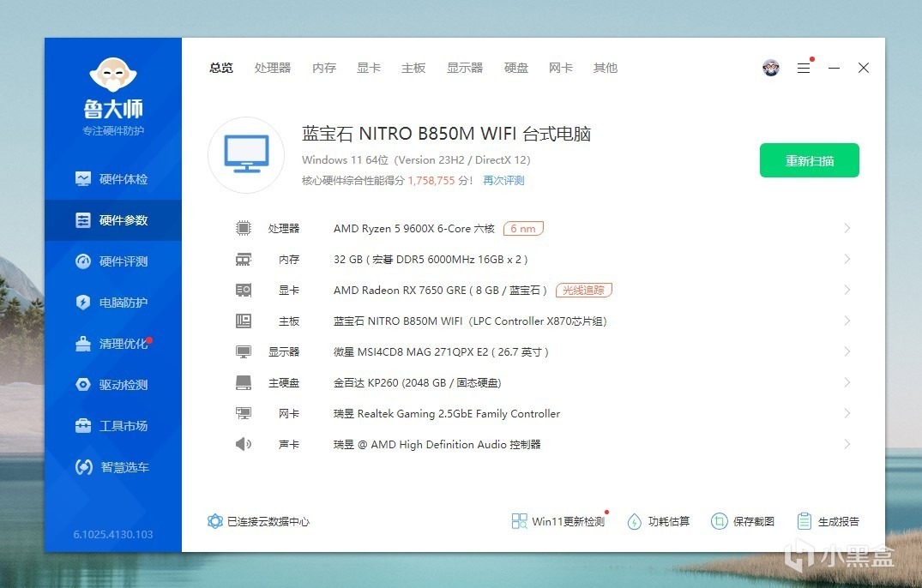
Task: Click the hard drive icon
Action: (244, 382)
